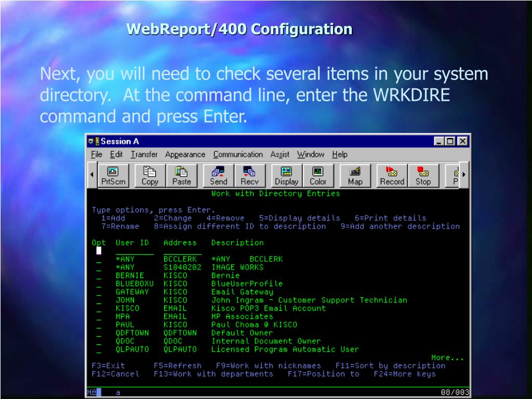The image size is (532, 399).
Task: Open the Edit menu
Action: (116, 154)
